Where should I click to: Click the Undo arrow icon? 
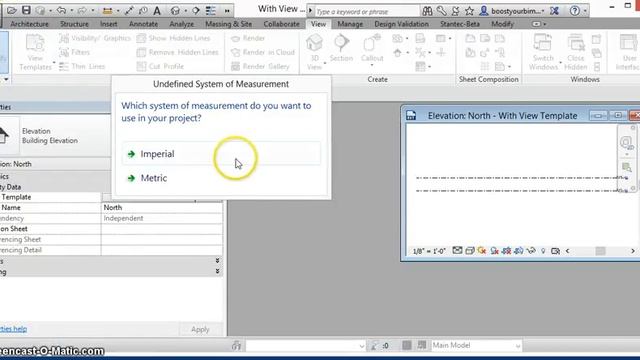click(61, 10)
